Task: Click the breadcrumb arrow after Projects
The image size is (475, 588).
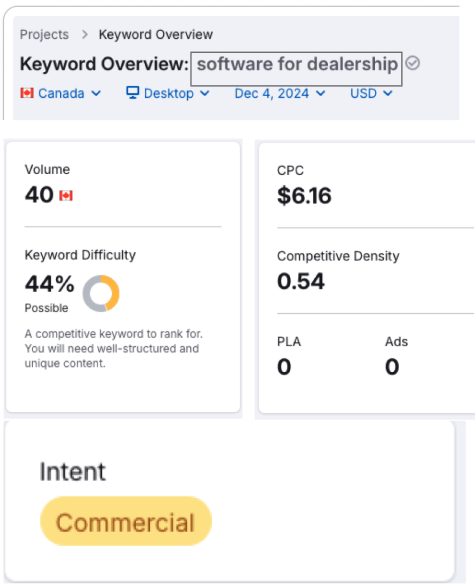Action: tap(85, 34)
